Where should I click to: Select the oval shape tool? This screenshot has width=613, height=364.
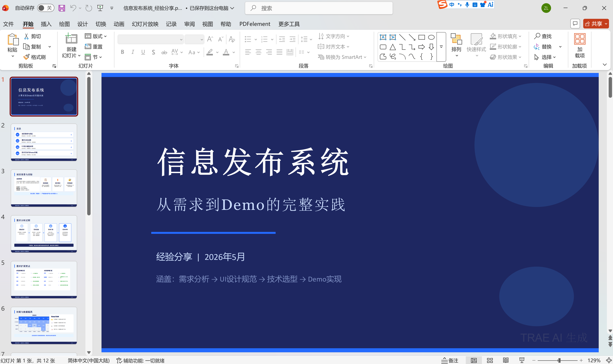[x=431, y=37]
